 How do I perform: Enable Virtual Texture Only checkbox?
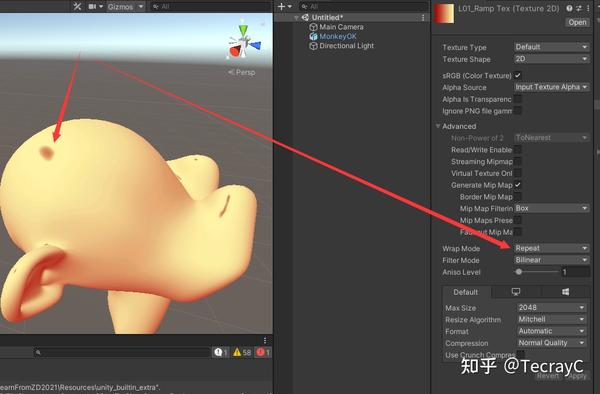click(x=518, y=173)
